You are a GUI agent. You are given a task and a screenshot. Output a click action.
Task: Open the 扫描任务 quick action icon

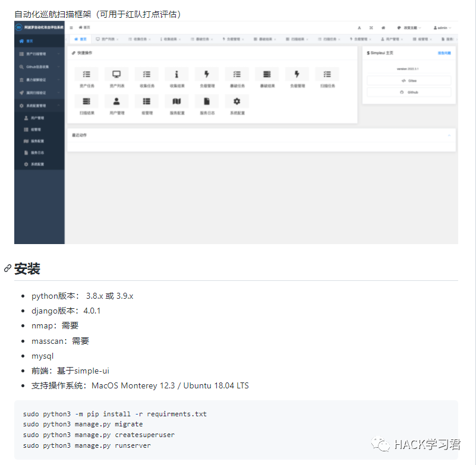coord(327,74)
